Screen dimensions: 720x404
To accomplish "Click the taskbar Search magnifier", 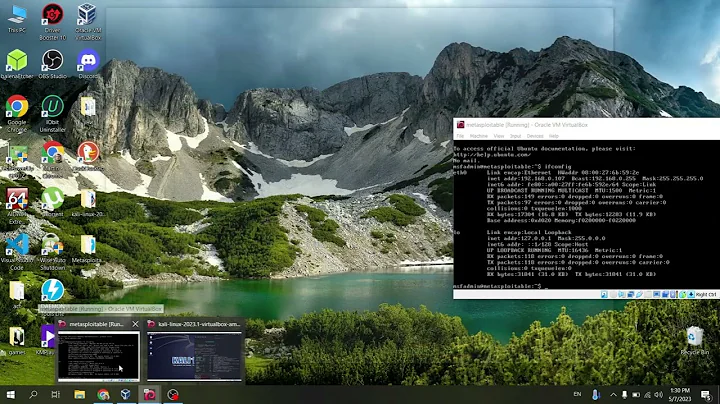I will (33, 394).
